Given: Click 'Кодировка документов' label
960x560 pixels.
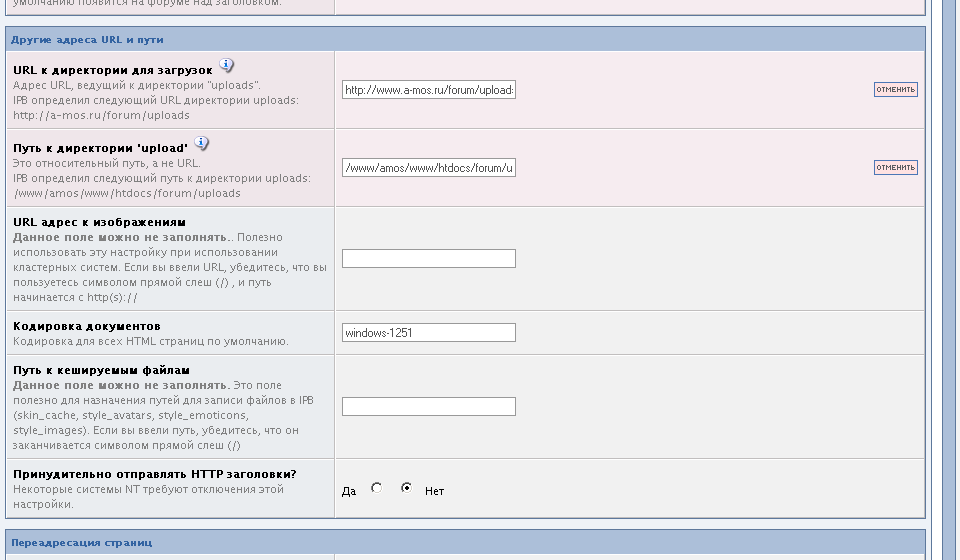Looking at the screenshot, I should point(87,326).
